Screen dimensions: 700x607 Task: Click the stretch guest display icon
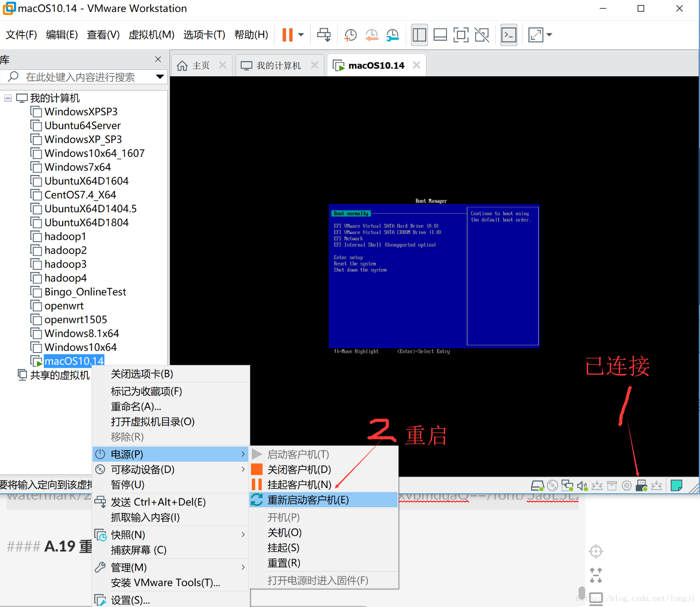click(x=536, y=35)
